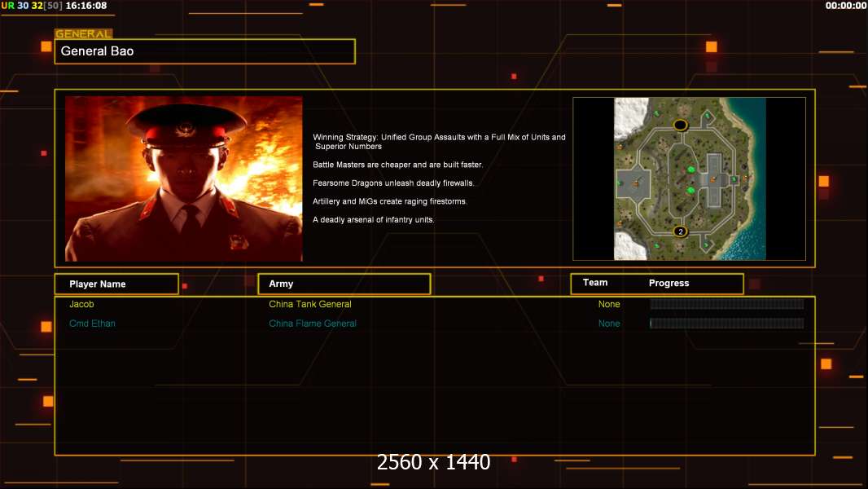The width and height of the screenshot is (868, 489).
Task: Click the China Flame General army entry
Action: 312,324
